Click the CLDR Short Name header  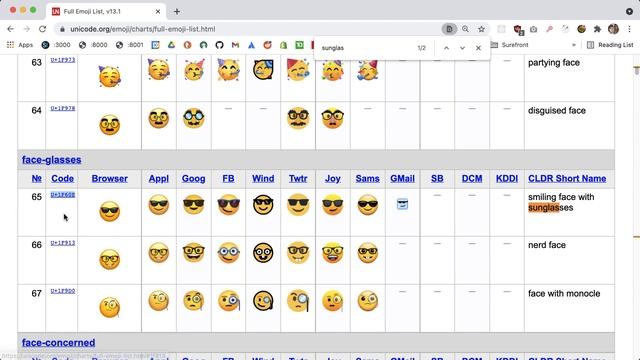coord(567,178)
